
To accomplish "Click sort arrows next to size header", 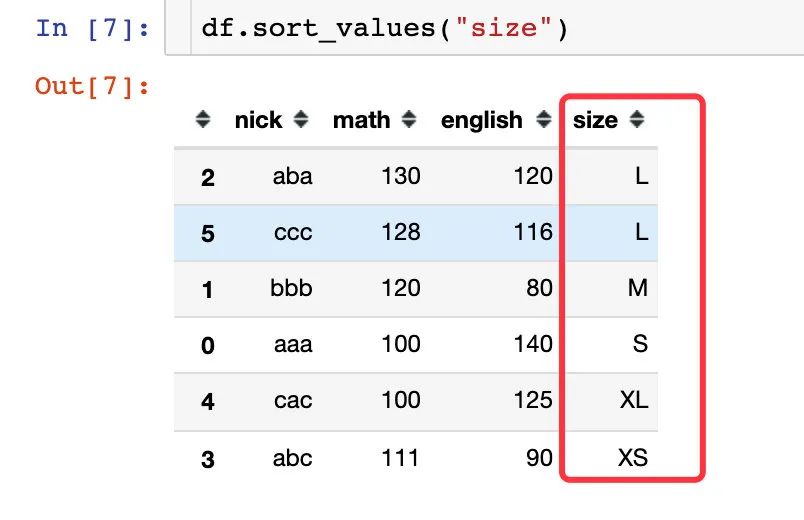I will click(637, 119).
